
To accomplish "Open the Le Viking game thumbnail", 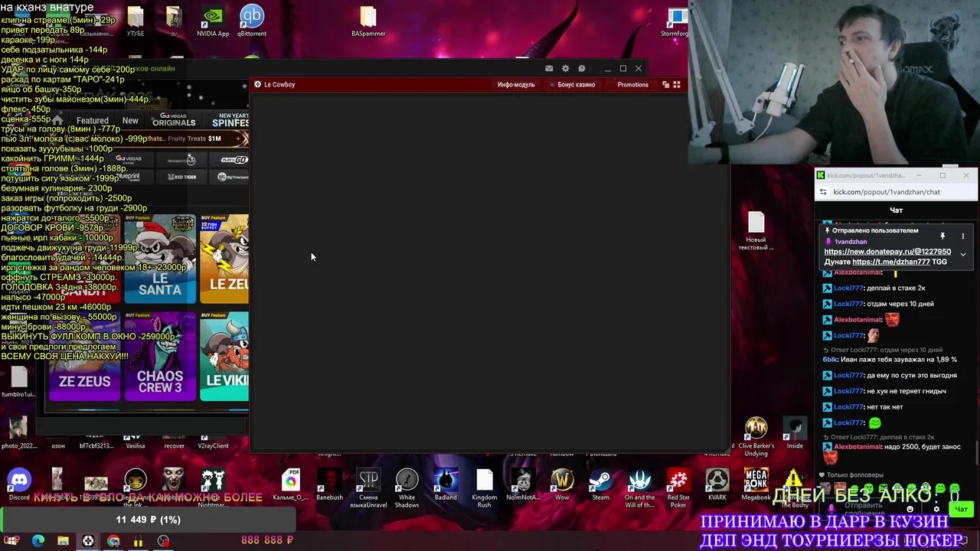I will pos(224,357).
